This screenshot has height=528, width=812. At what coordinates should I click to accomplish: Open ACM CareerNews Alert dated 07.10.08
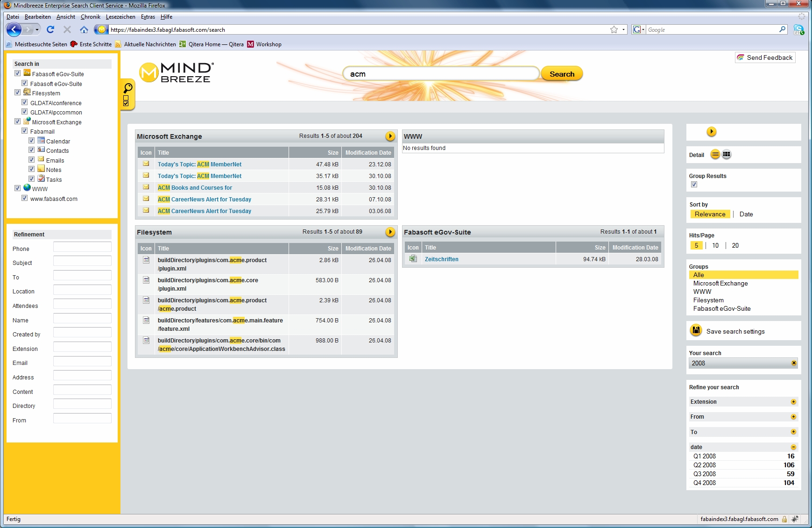click(x=205, y=199)
